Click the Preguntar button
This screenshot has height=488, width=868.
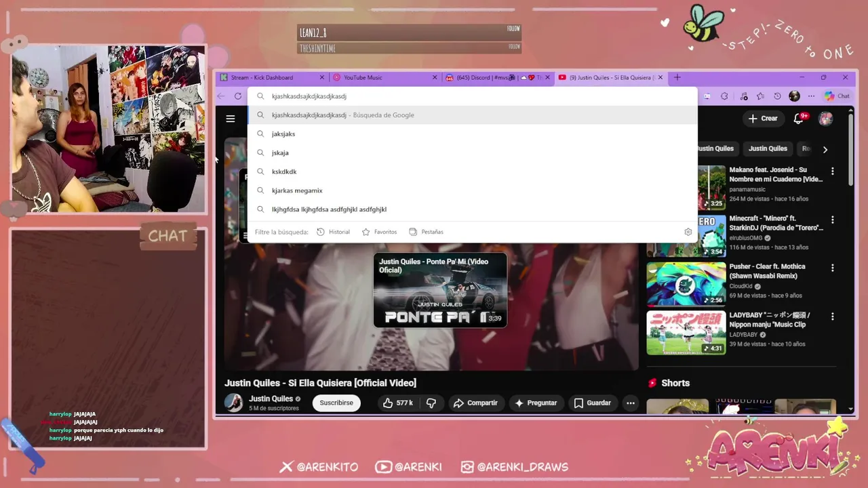coord(536,403)
